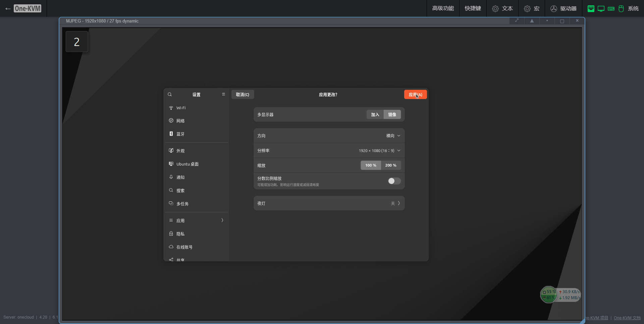Image resolution: width=644 pixels, height=324 pixels.
Task: Click the Wi-Fi icon in sidebar
Action: [171, 108]
